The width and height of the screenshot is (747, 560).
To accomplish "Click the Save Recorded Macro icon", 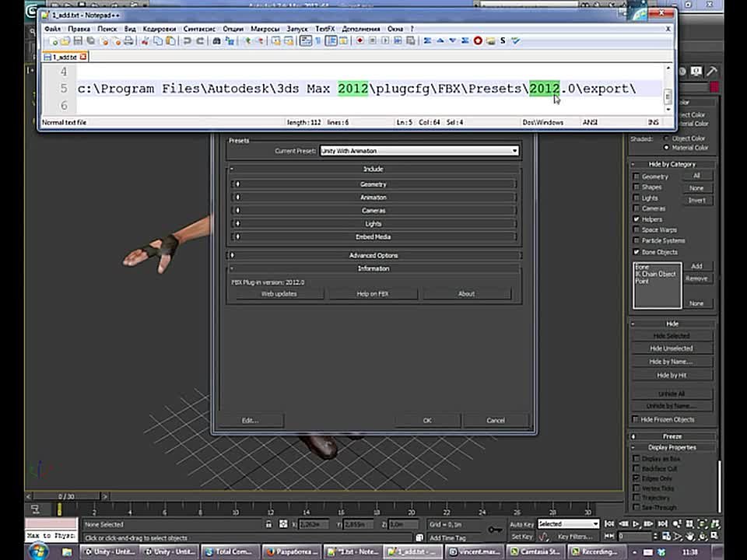I will (x=412, y=41).
